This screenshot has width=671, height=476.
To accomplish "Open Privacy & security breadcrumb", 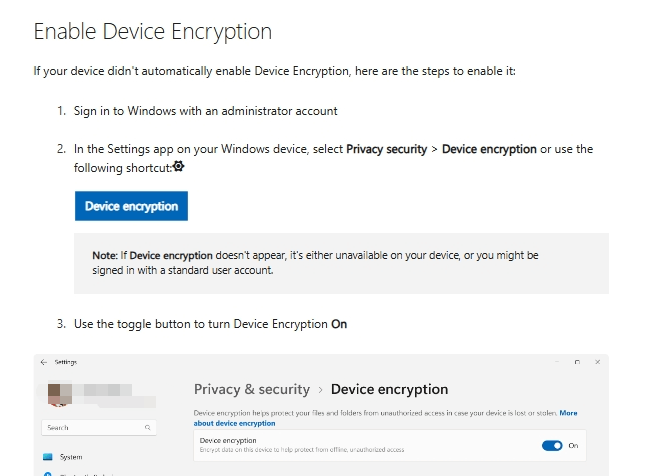I will point(251,389).
